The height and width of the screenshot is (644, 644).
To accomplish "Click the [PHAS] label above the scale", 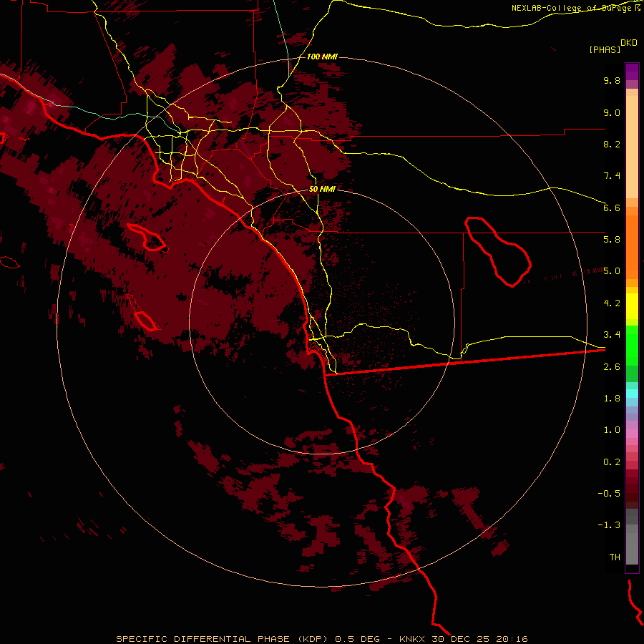I will (605, 49).
